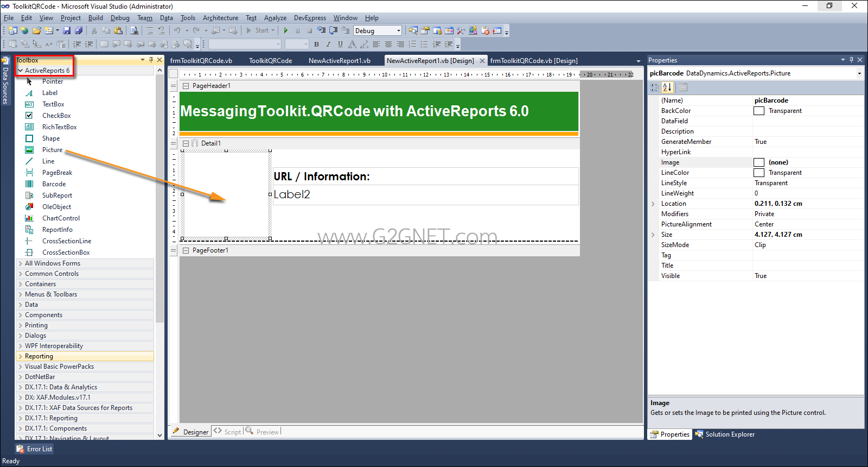Screen dimensions: 868x467
Task: Open the Error List panel
Action: 34,449
